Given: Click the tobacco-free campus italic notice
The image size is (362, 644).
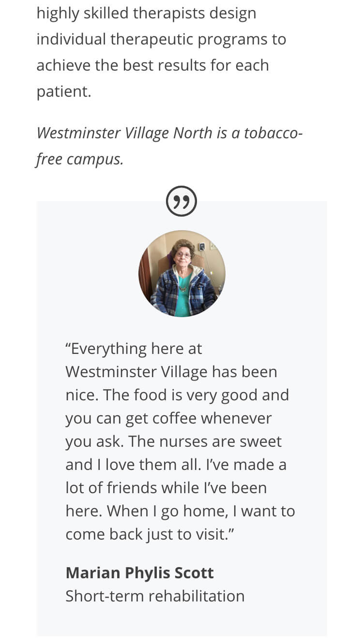Looking at the screenshot, I should point(169,146).
